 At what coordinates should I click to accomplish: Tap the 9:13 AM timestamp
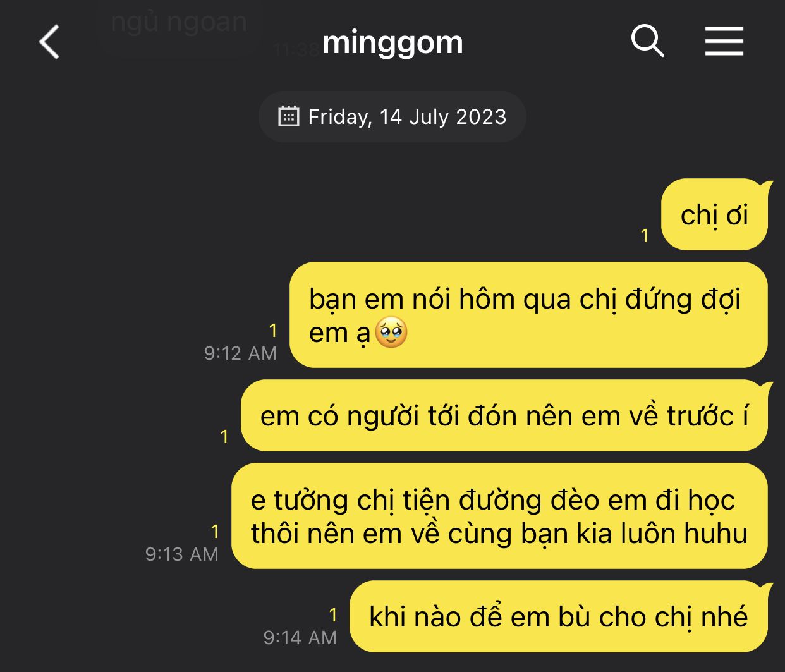(181, 554)
